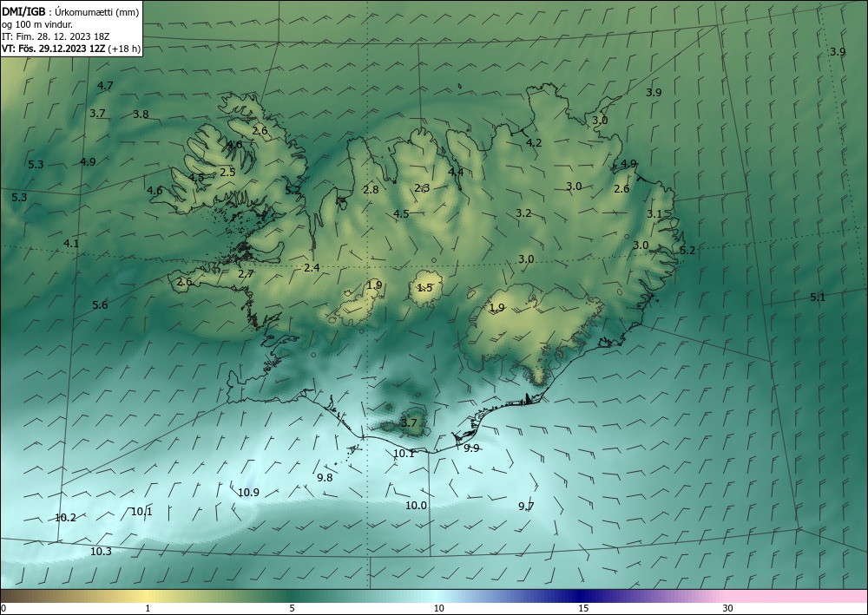The height and width of the screenshot is (615, 868).
Task: Pick the yellow segment of the color bar
Action: pos(145,596)
